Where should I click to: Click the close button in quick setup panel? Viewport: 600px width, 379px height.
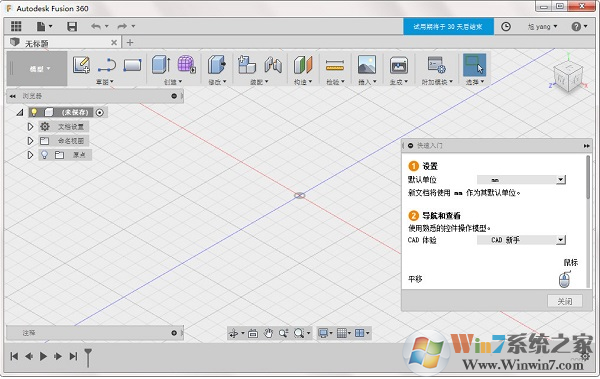coord(565,301)
